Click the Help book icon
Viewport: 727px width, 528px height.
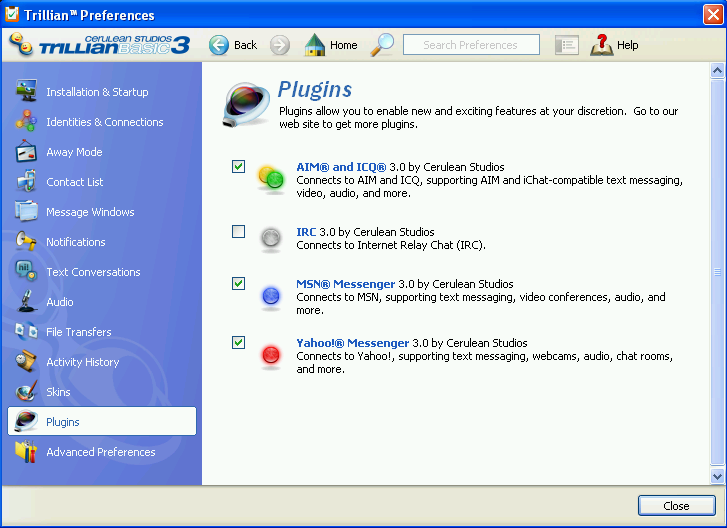(x=601, y=45)
